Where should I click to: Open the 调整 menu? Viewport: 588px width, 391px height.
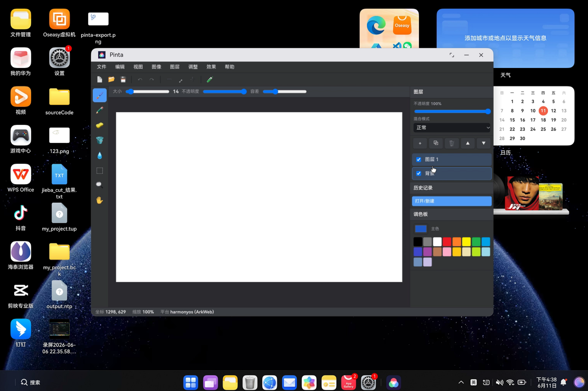click(x=193, y=67)
